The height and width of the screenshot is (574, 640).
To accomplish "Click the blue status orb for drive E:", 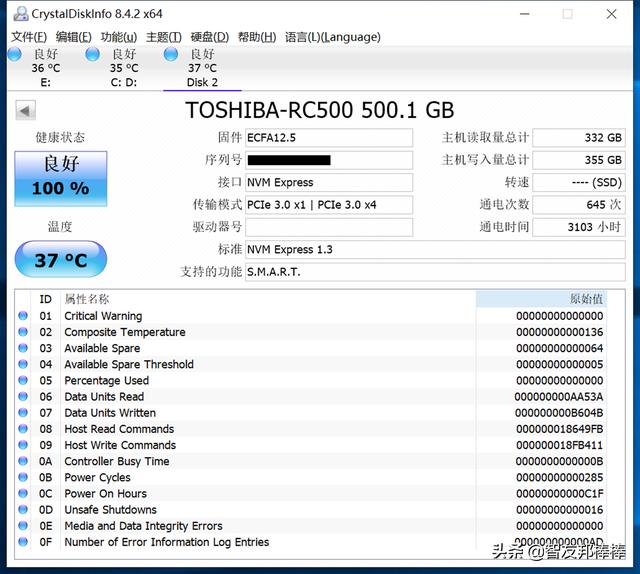I will point(15,54).
